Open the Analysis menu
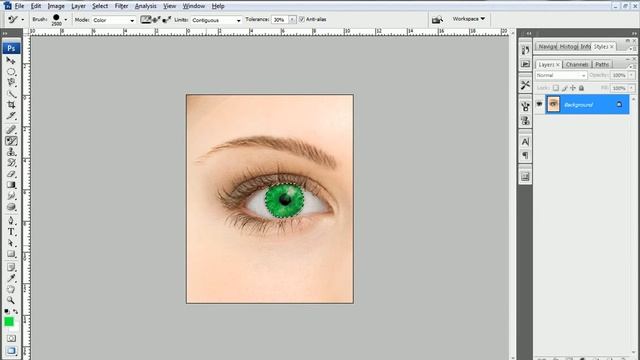Viewport: 640px width, 360px height. tap(145, 6)
